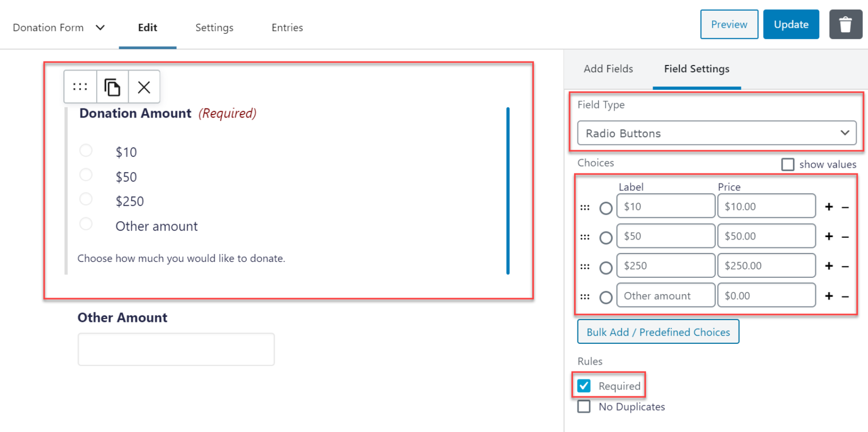Enable the show values checkbox

[788, 164]
